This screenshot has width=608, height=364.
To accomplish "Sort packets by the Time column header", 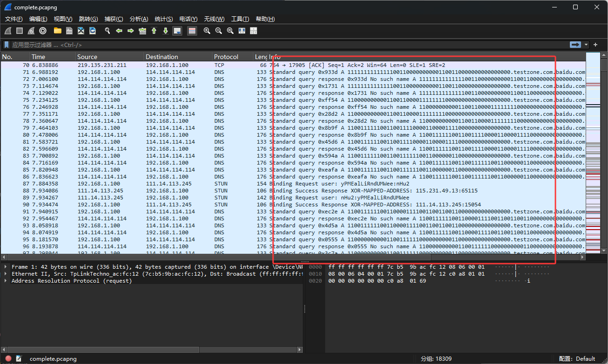I will point(53,57).
